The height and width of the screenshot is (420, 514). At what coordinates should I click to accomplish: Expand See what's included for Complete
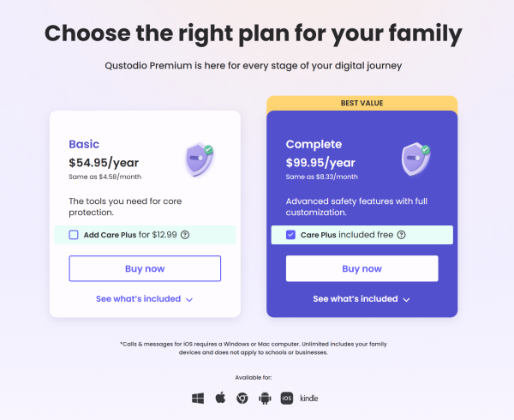tap(361, 299)
